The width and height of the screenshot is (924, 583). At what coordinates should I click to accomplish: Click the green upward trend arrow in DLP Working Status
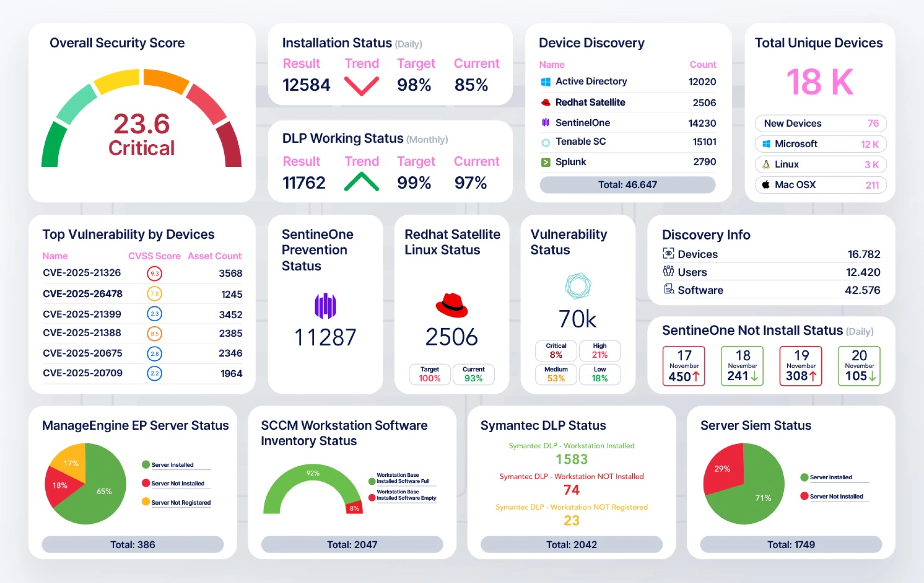[362, 182]
